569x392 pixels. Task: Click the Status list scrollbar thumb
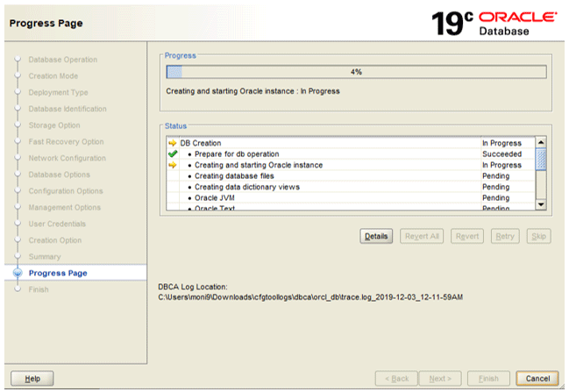tap(541, 159)
